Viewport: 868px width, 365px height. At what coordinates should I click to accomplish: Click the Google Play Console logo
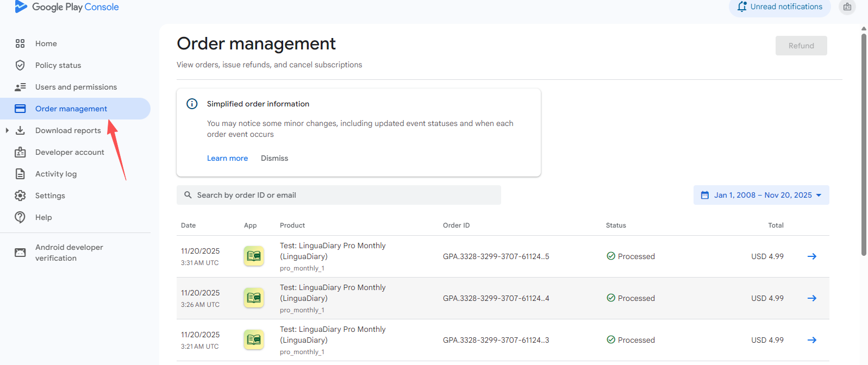click(x=67, y=7)
